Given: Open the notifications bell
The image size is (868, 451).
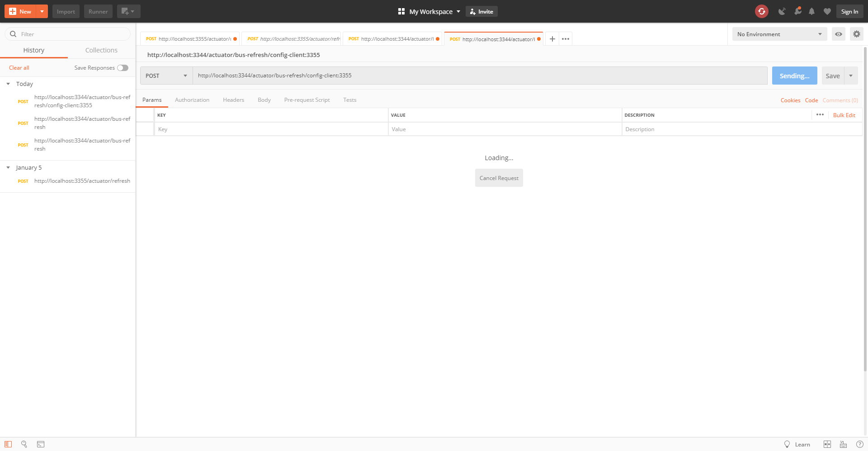Looking at the screenshot, I should [812, 11].
